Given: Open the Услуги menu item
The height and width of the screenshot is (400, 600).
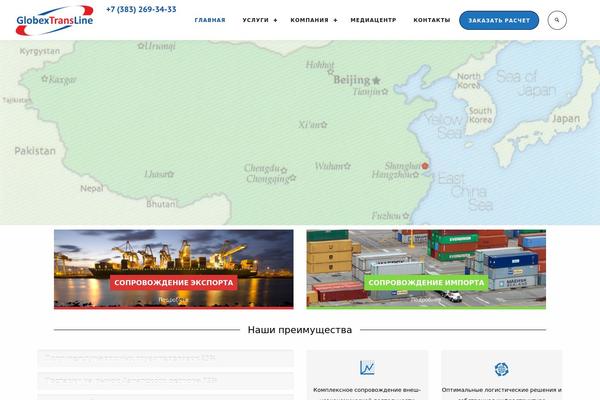Looking at the screenshot, I should click(256, 20).
